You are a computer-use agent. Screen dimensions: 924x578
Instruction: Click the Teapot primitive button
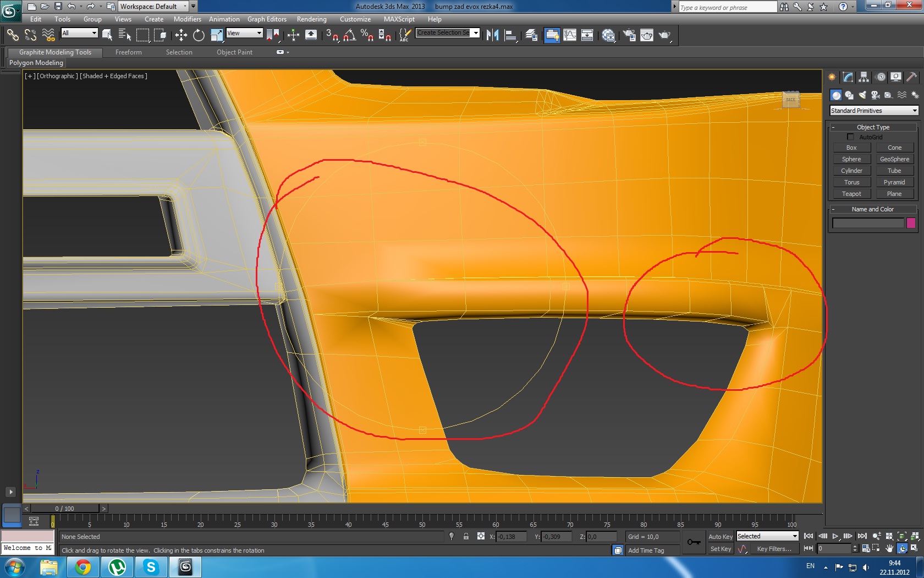851,194
